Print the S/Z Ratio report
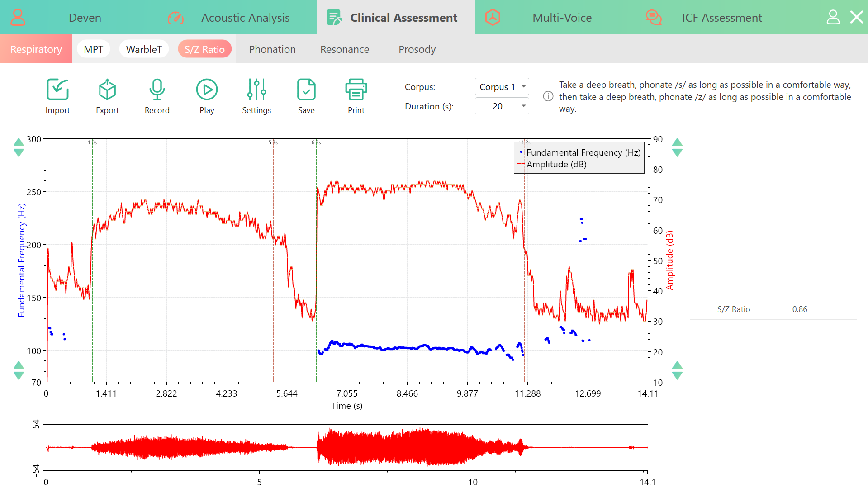This screenshot has height=488, width=868. 356,90
